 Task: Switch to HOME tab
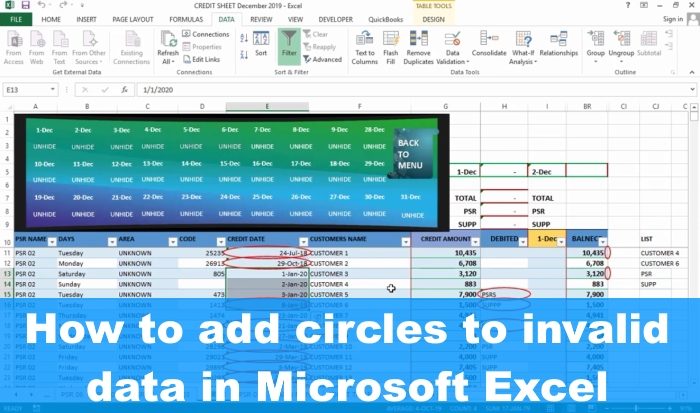[51, 19]
